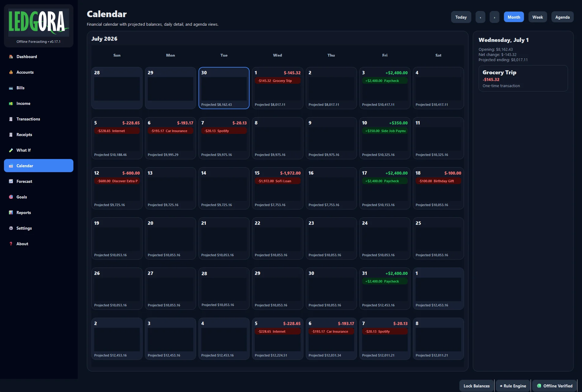Open the Dashboard page

coord(39,57)
